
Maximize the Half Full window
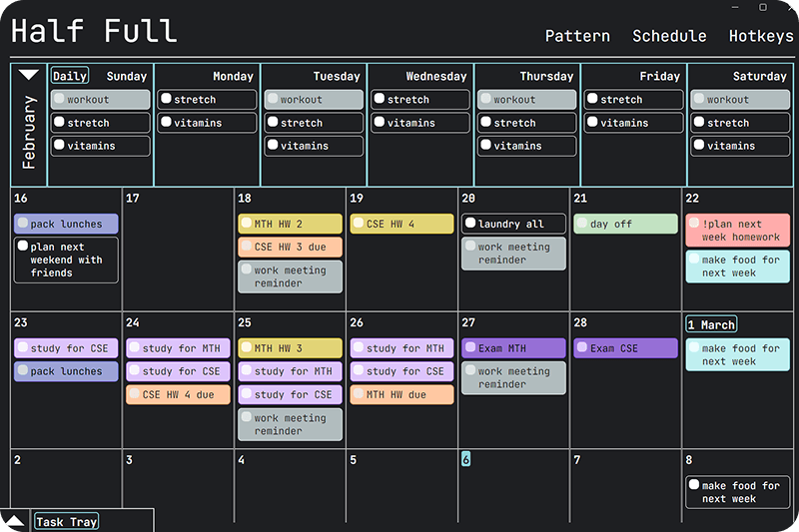pos(763,7)
